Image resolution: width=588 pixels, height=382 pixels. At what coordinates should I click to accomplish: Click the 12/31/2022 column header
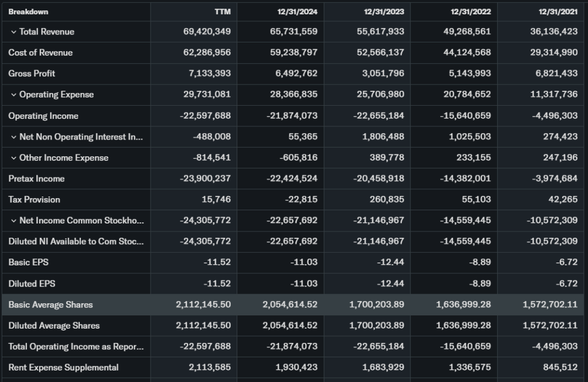pyautogui.click(x=470, y=11)
